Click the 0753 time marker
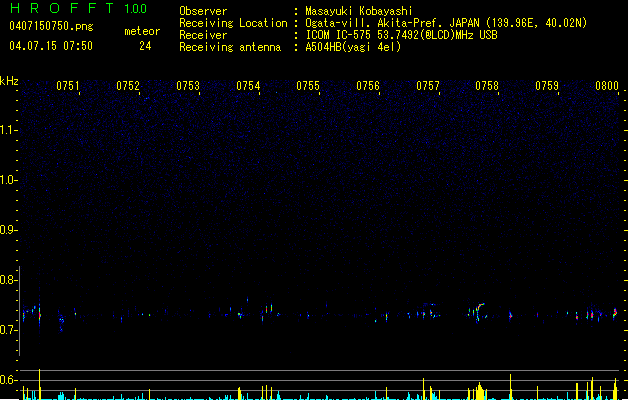Screen dimensions: 629x400 click(x=188, y=86)
